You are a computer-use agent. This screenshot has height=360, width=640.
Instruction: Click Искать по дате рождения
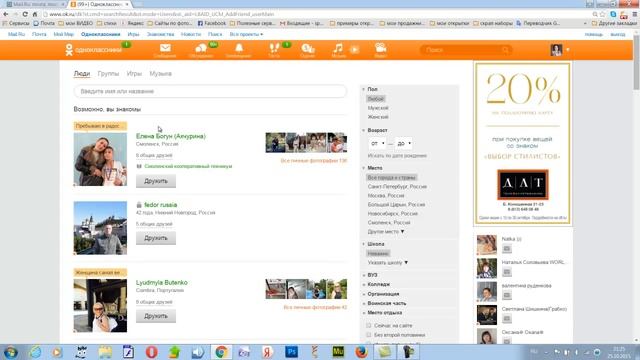(397, 156)
